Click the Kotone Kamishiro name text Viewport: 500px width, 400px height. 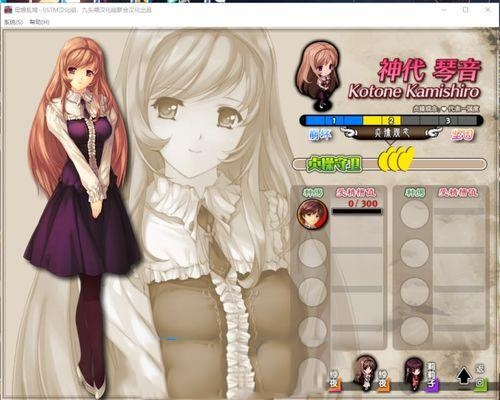click(x=414, y=91)
